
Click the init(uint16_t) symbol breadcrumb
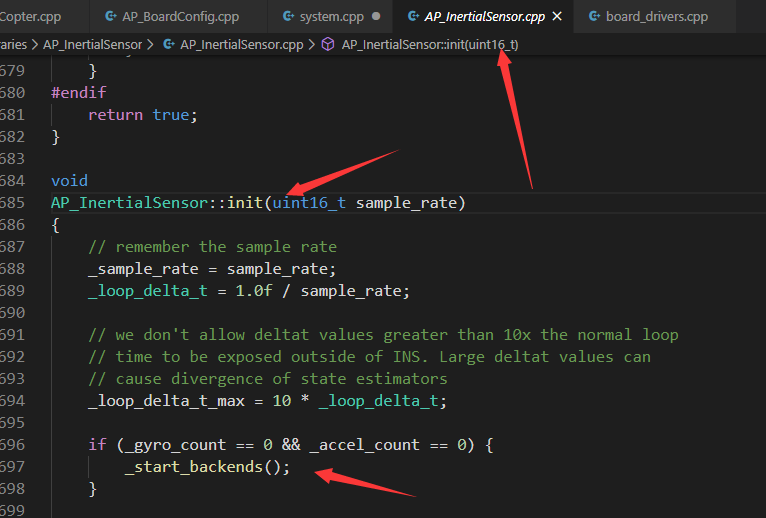point(430,44)
